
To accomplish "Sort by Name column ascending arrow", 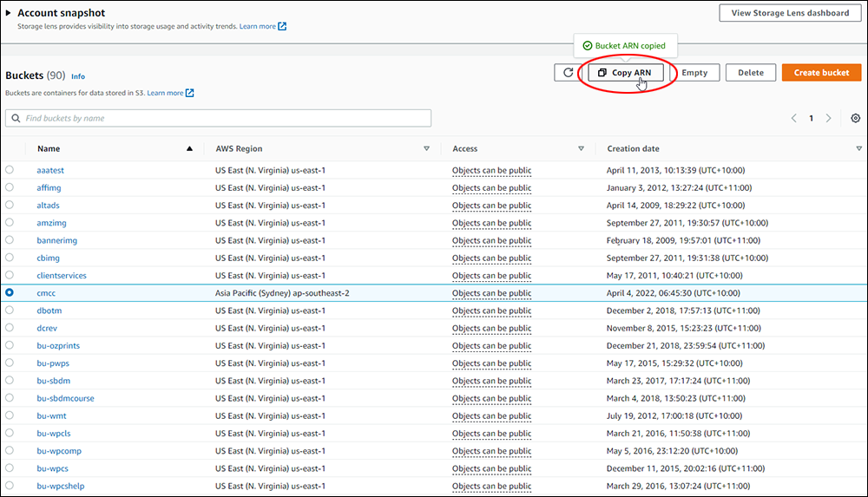I will click(x=189, y=148).
